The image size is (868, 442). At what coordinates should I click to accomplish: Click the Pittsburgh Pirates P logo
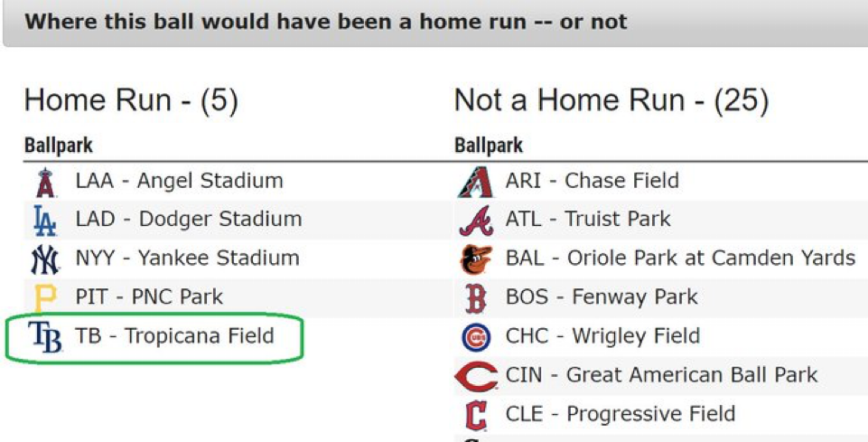coord(44,297)
